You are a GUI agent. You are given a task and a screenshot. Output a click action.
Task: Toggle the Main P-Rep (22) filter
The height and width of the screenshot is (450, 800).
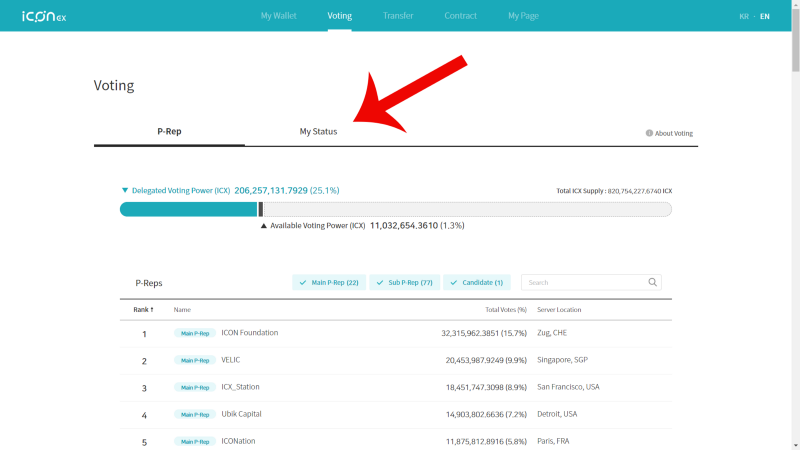[329, 282]
